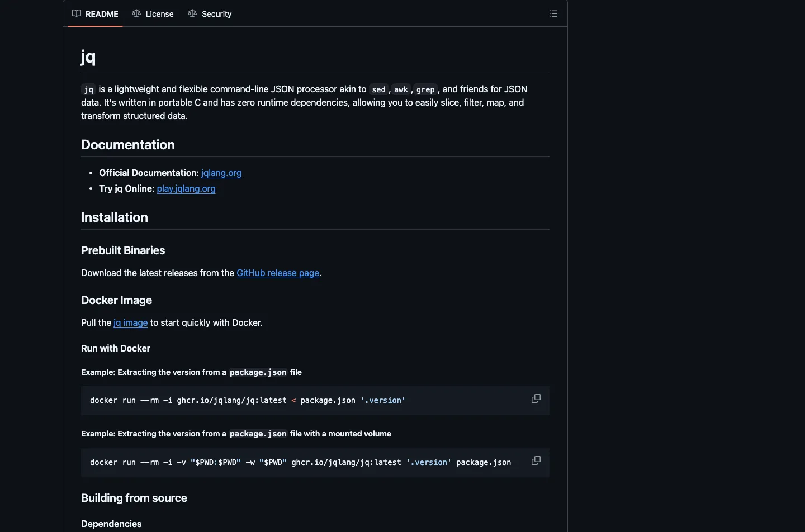This screenshot has width=805, height=532.
Task: Click the Prebuilt Binaries heading
Action: click(x=123, y=250)
